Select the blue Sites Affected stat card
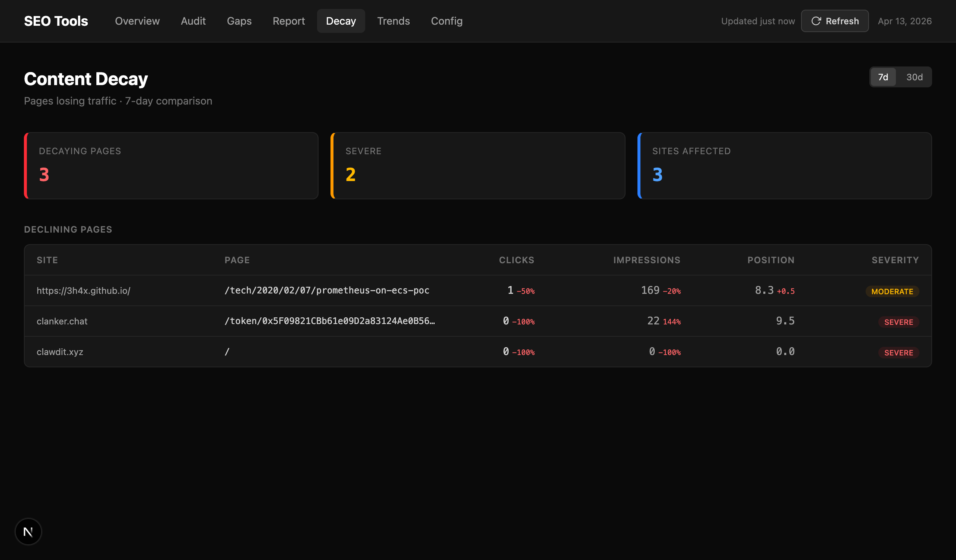956x560 pixels. click(x=784, y=166)
